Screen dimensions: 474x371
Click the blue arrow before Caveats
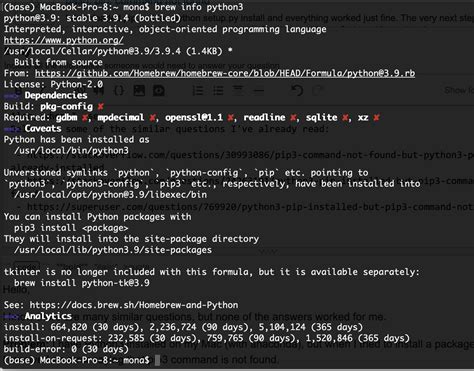[13, 129]
